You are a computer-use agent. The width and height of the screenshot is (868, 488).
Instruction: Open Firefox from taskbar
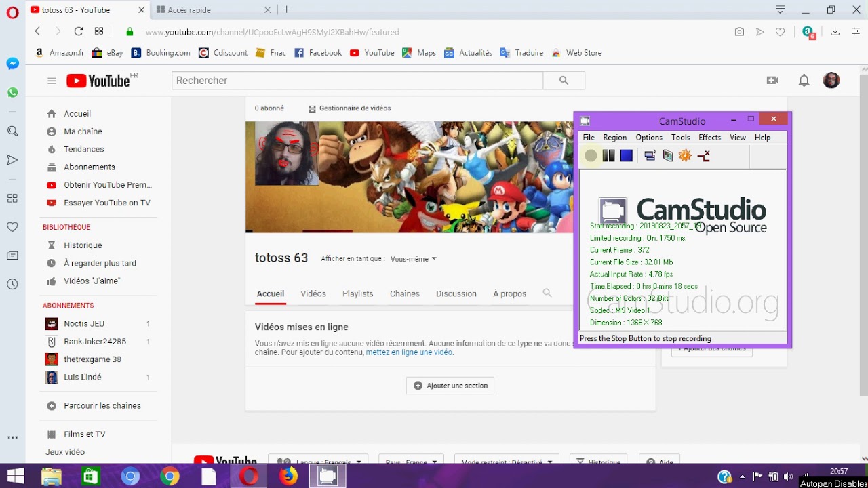click(288, 476)
